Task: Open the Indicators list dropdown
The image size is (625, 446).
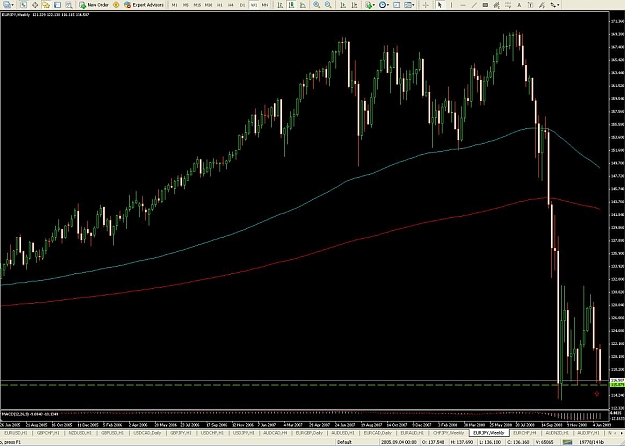Action: [369, 5]
